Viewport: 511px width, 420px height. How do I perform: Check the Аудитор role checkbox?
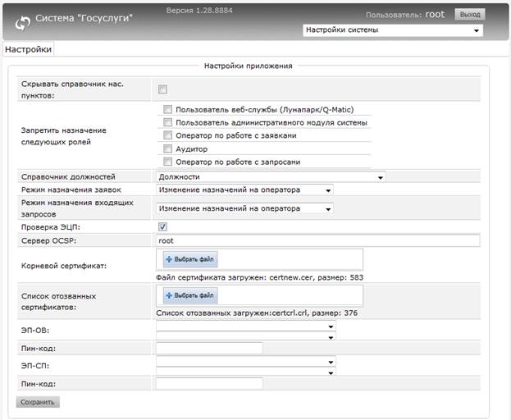point(167,148)
